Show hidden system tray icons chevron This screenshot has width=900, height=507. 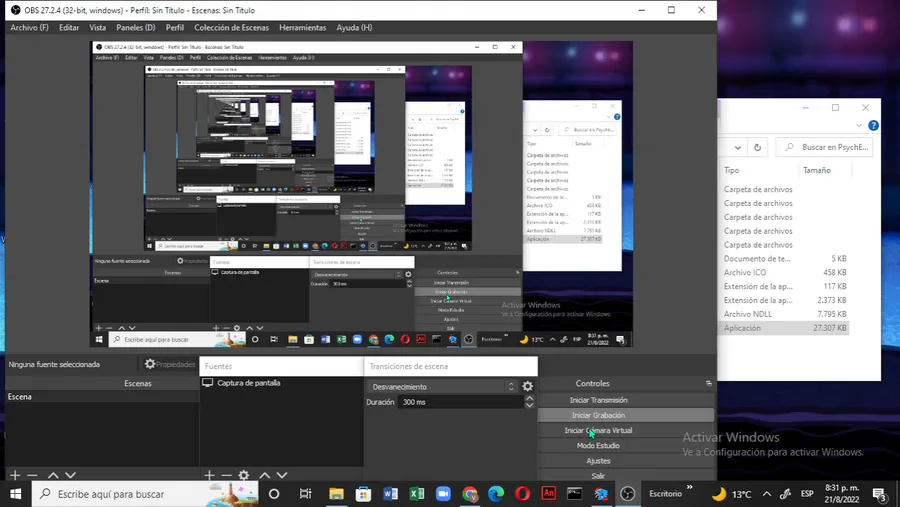pyautogui.click(x=767, y=494)
